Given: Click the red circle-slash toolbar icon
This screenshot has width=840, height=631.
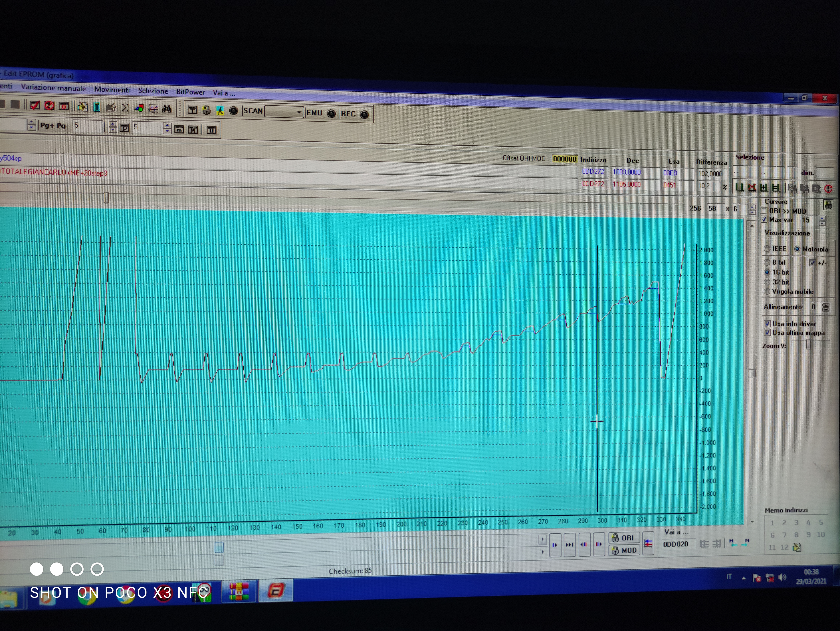Looking at the screenshot, I should tap(49, 106).
